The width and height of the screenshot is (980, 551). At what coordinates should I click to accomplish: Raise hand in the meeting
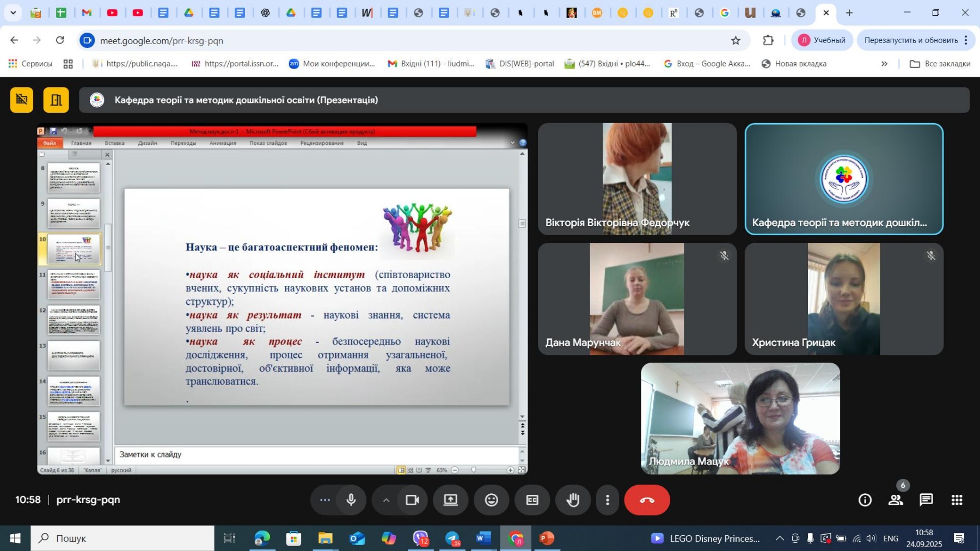[572, 500]
